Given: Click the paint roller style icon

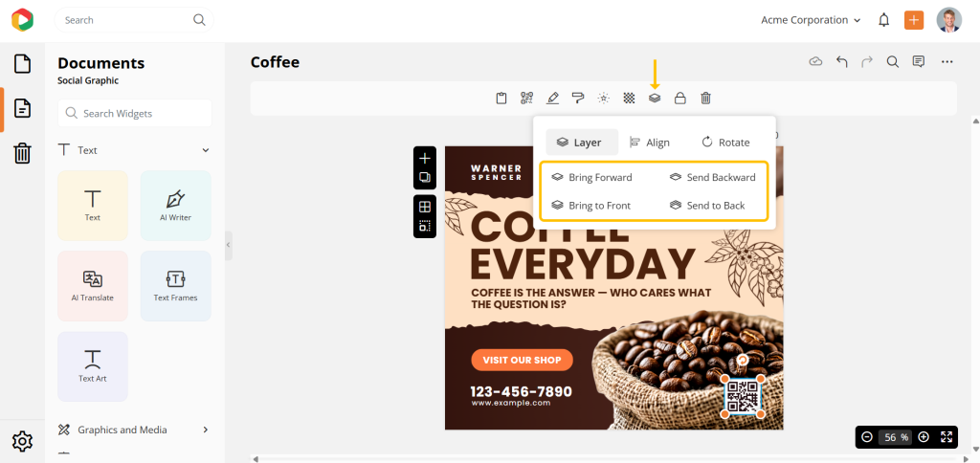Looking at the screenshot, I should pyautogui.click(x=577, y=99).
